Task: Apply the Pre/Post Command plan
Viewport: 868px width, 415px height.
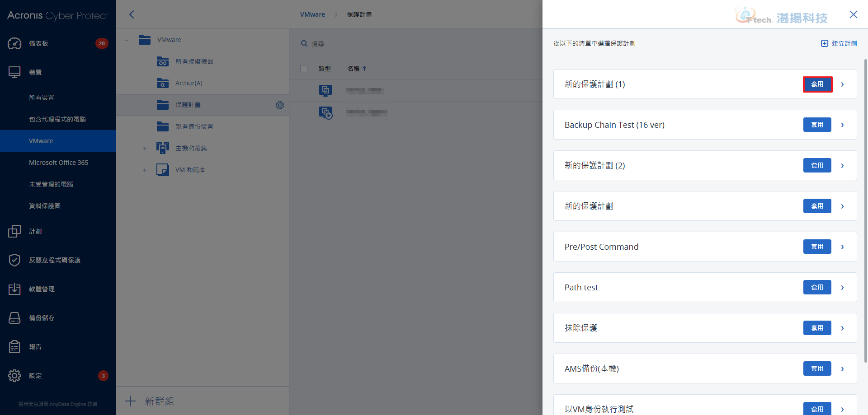Action: [817, 247]
